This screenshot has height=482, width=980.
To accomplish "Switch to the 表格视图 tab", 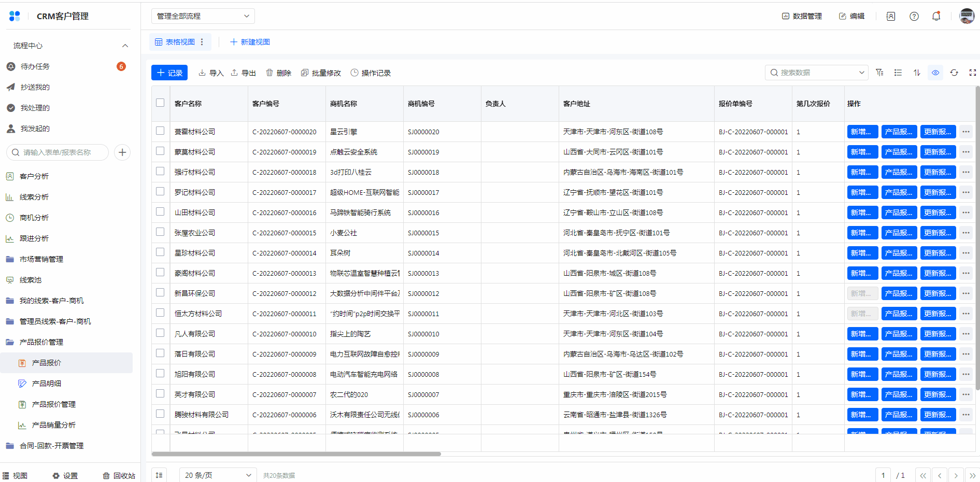I will coord(175,42).
